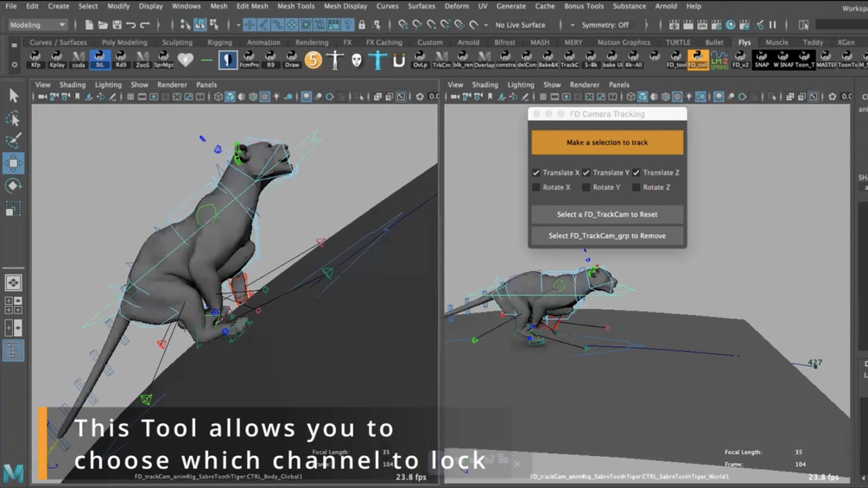Launch the coda shelf tool
This screenshot has height=488, width=868.
[x=79, y=60]
